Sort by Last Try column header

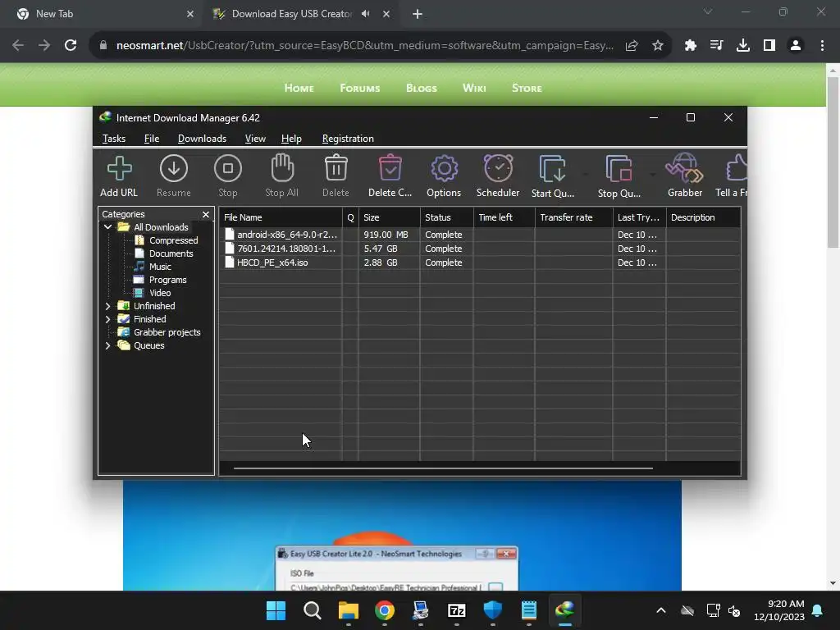pos(639,217)
